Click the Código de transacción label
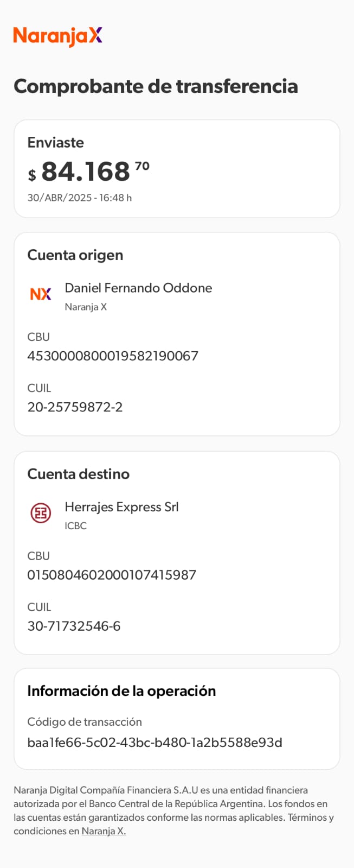The width and height of the screenshot is (354, 868). 85,722
